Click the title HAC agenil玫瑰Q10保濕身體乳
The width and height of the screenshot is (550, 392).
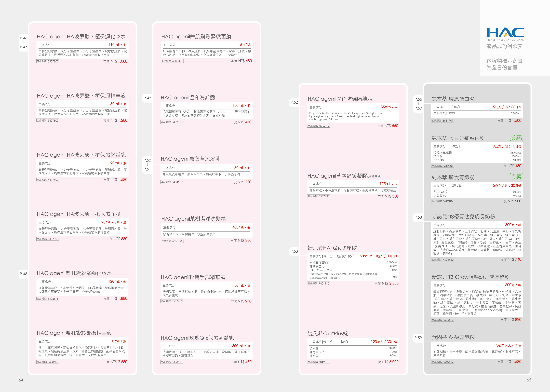pyautogui.click(x=197, y=338)
